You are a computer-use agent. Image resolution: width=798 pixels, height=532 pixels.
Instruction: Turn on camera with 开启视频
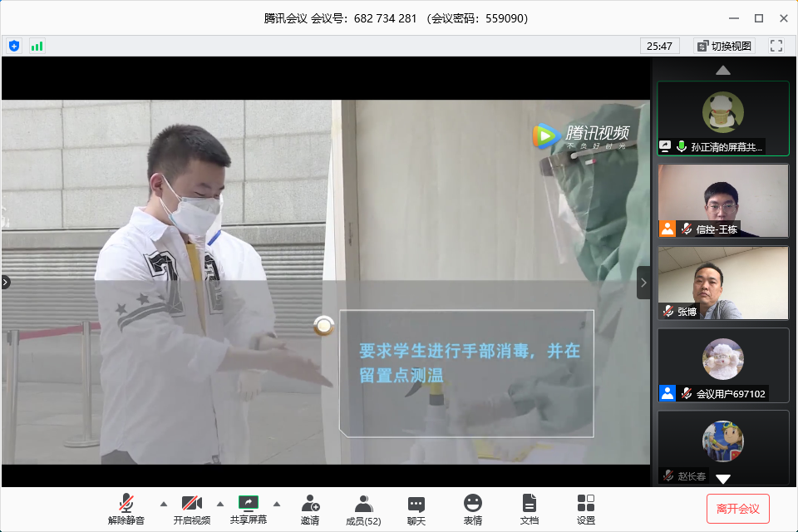click(192, 509)
